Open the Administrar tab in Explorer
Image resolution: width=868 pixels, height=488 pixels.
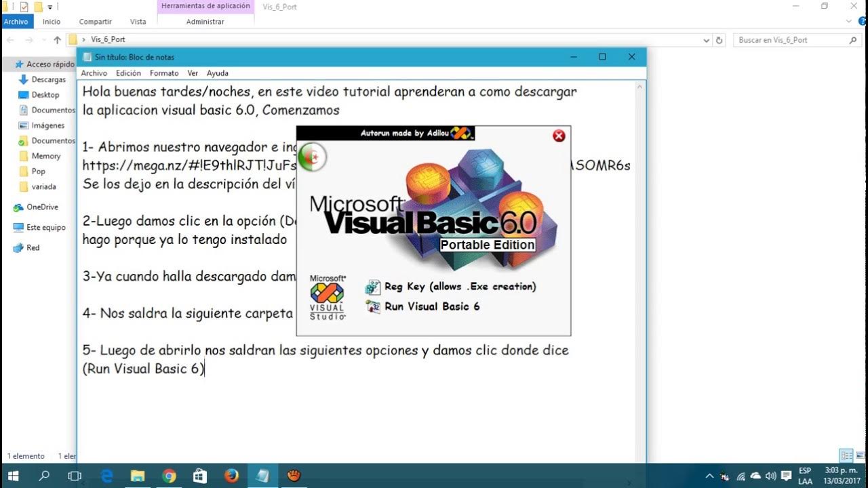(205, 22)
